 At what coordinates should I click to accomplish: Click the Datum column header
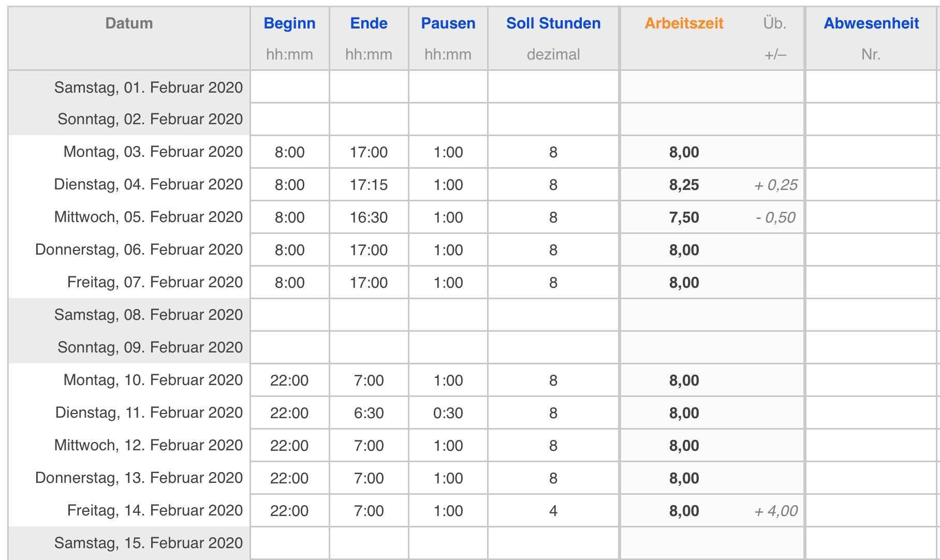coord(129,23)
